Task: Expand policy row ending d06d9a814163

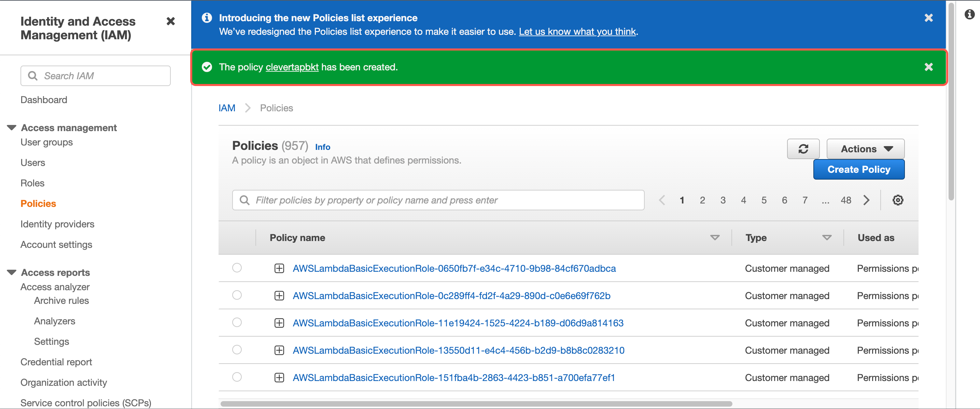Action: tap(279, 323)
